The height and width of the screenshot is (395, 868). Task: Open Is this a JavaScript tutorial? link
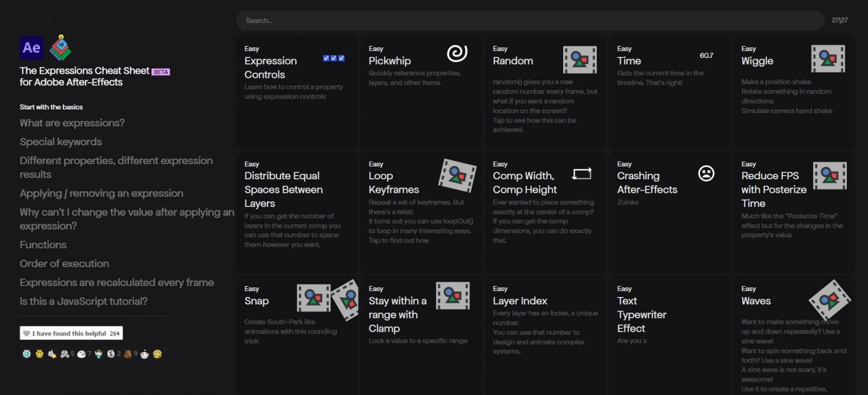click(x=84, y=301)
